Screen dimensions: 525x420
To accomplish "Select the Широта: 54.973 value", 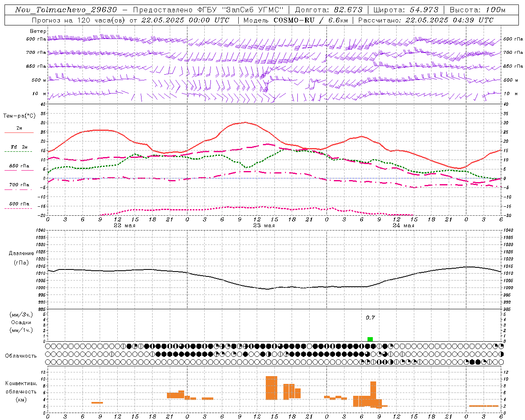I will tap(406, 10).
